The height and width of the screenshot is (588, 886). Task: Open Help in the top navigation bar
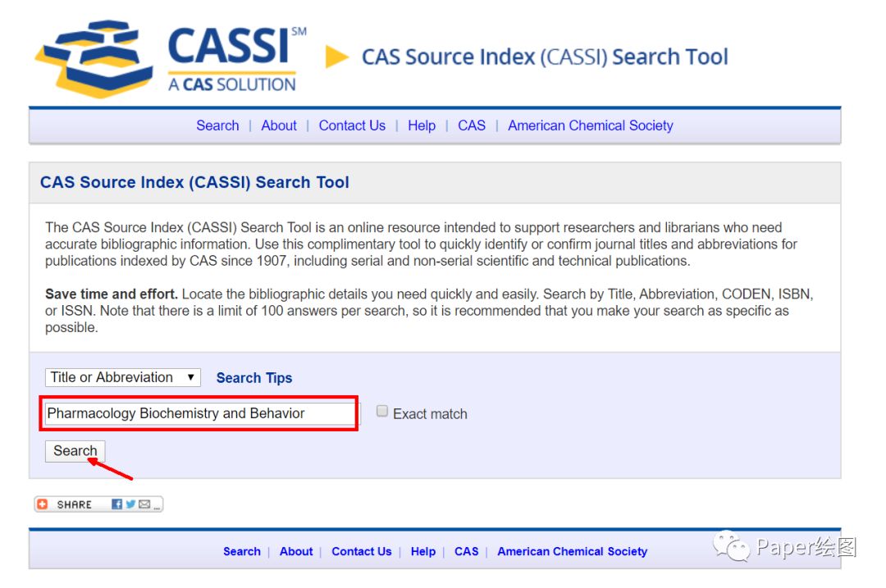pyautogui.click(x=422, y=125)
